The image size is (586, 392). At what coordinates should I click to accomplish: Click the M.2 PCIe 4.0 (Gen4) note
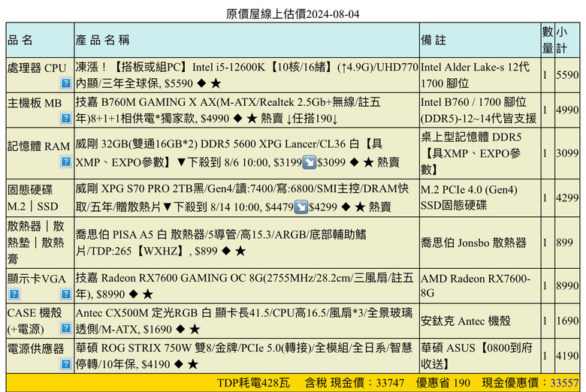coord(469,198)
